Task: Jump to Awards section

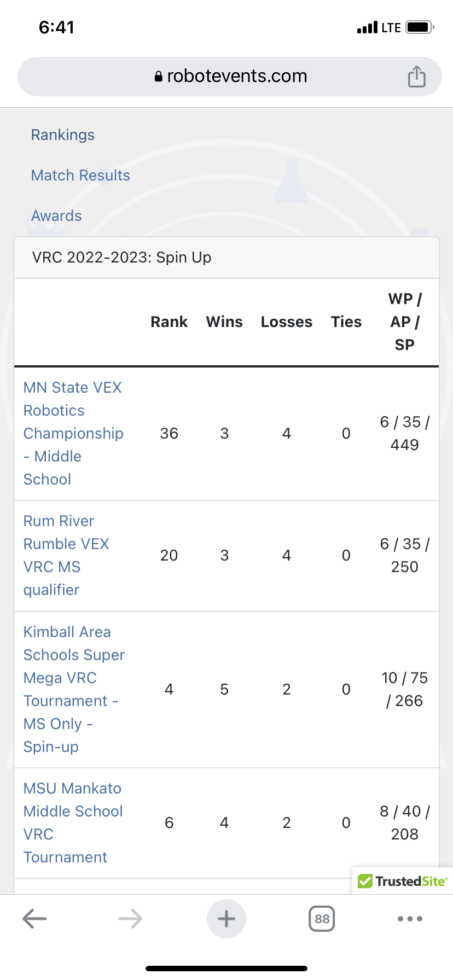Action: 56,216
